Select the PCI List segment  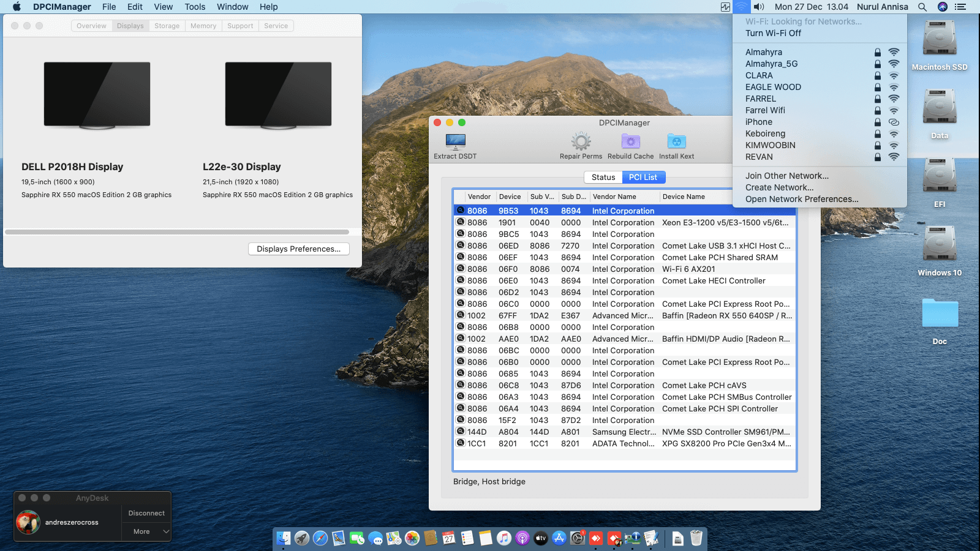point(643,177)
